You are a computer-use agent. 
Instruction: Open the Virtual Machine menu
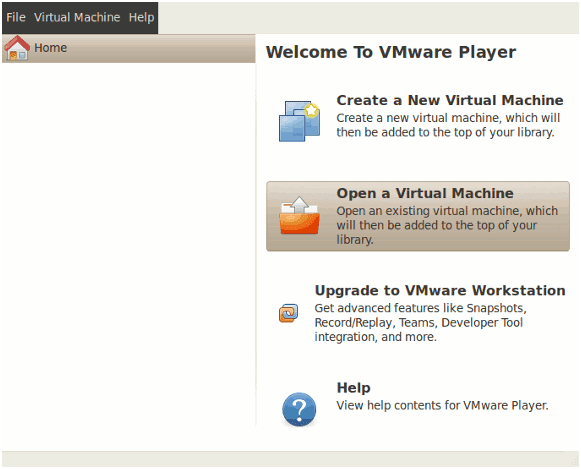77,17
